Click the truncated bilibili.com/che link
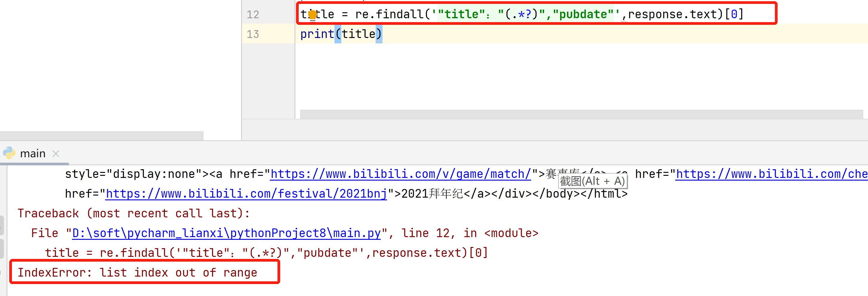Image resolution: width=868 pixels, height=296 pixels. [771, 174]
